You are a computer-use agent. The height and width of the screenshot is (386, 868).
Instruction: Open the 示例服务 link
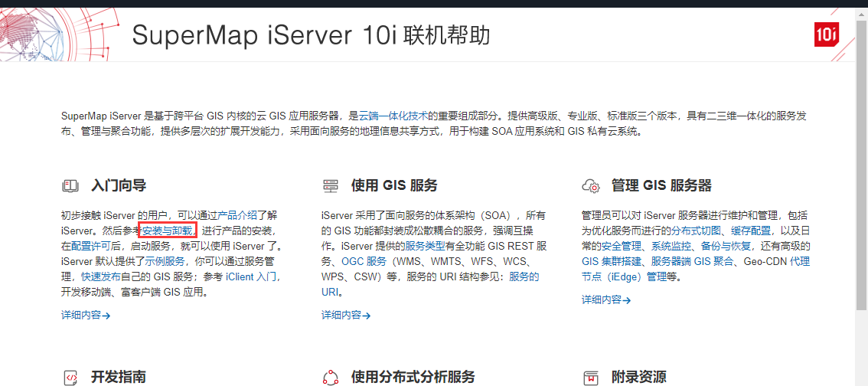click(x=165, y=261)
